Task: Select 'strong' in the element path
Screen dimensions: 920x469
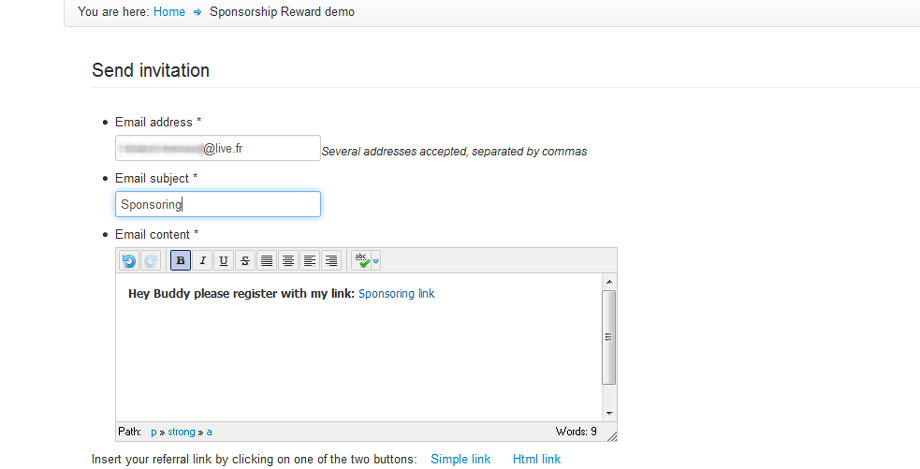Action: click(x=181, y=432)
